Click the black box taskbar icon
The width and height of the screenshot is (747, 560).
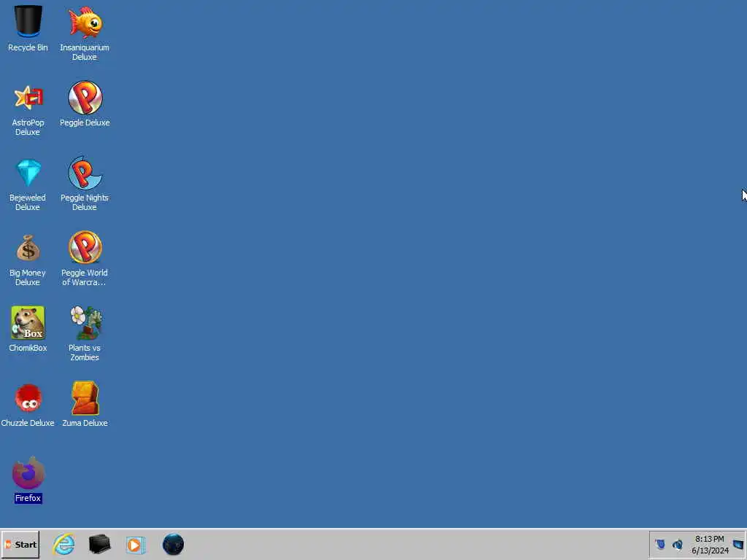99,544
